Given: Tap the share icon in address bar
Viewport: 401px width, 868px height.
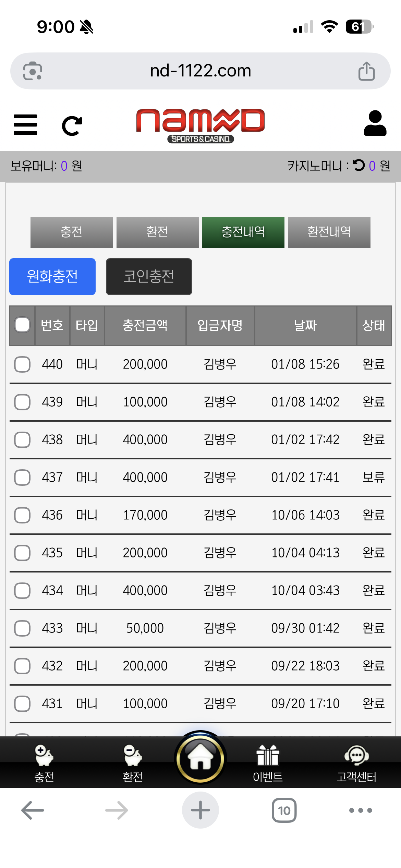Looking at the screenshot, I should (x=366, y=71).
